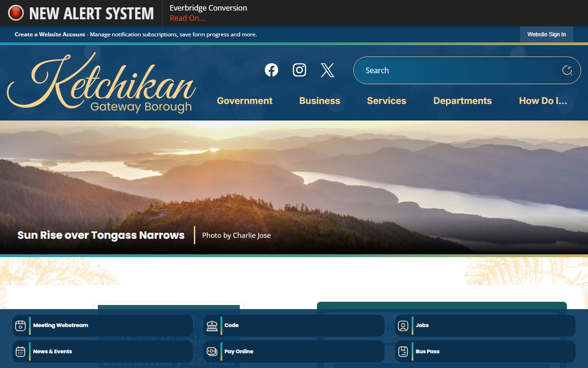
Task: Click the Bus Pass icon
Action: [403, 351]
